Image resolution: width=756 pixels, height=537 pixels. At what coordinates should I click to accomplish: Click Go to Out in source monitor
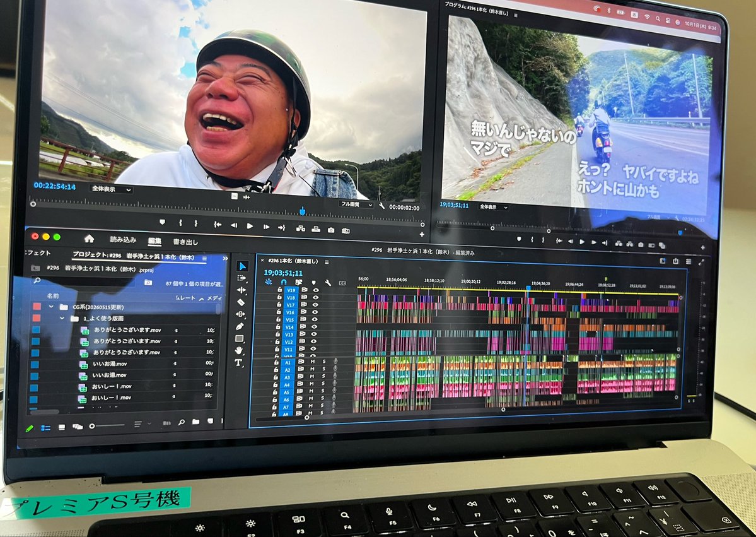(282, 228)
